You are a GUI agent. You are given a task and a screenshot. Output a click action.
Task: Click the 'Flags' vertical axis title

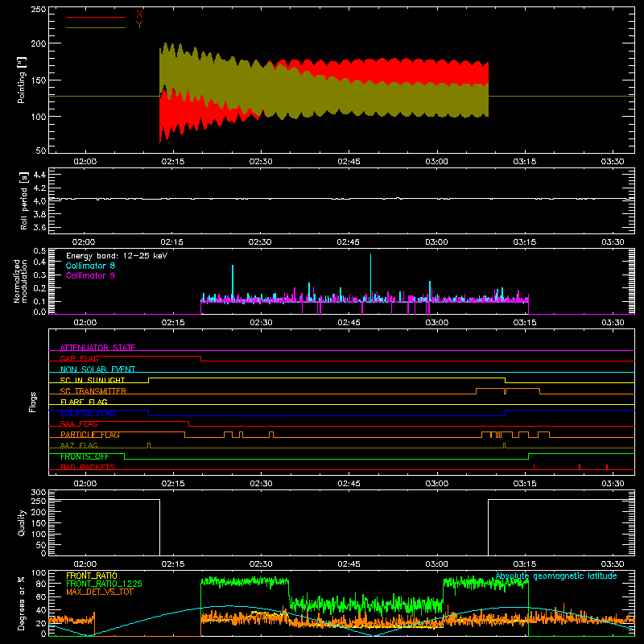pos(32,402)
